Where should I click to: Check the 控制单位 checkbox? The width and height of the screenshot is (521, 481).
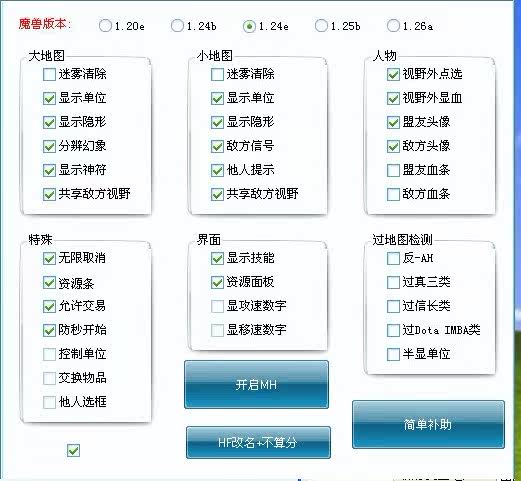(49, 354)
